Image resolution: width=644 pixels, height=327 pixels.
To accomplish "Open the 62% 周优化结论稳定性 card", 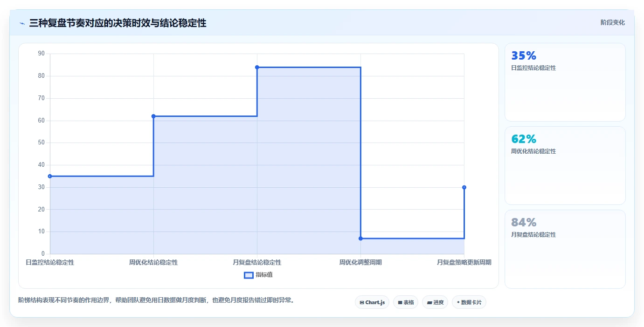I will (565, 165).
